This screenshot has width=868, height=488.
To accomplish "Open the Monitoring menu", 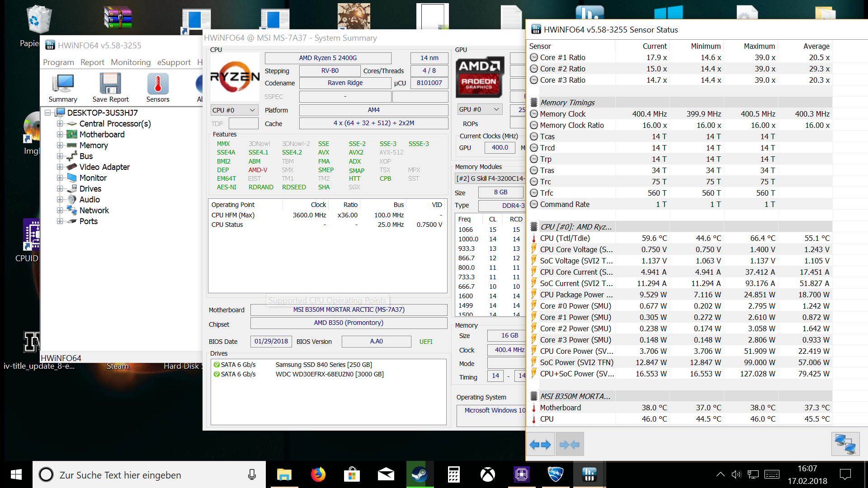I will tap(131, 62).
